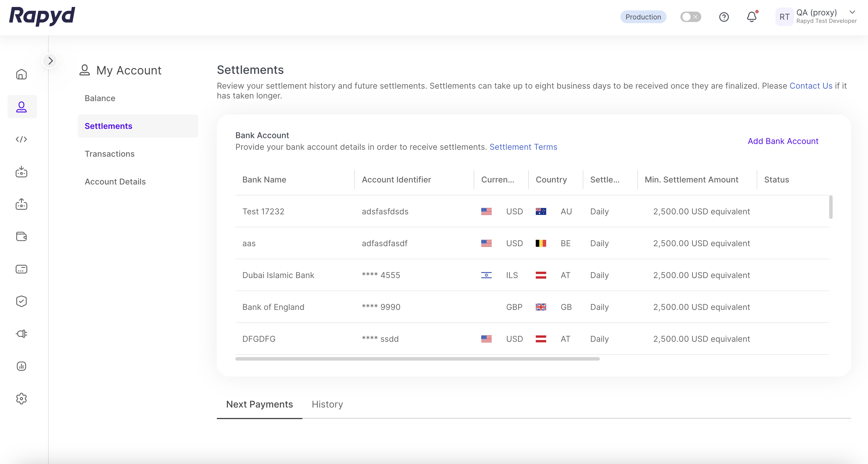
Task: Click the 'Settle...' column header
Action: (604, 180)
